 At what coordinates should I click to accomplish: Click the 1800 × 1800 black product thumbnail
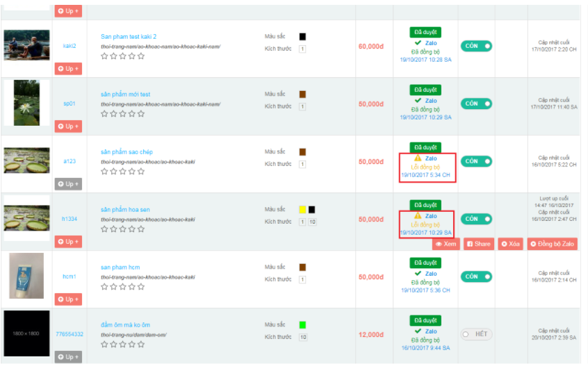click(26, 334)
